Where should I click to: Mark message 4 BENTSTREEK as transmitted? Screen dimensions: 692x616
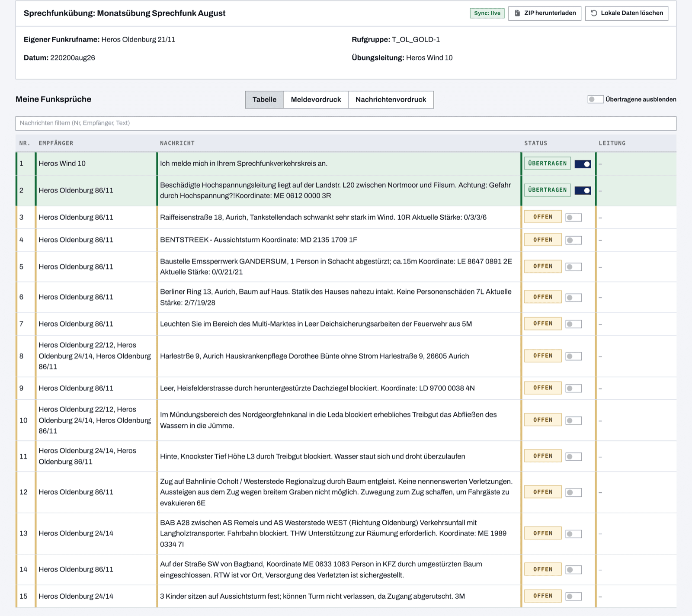point(573,240)
